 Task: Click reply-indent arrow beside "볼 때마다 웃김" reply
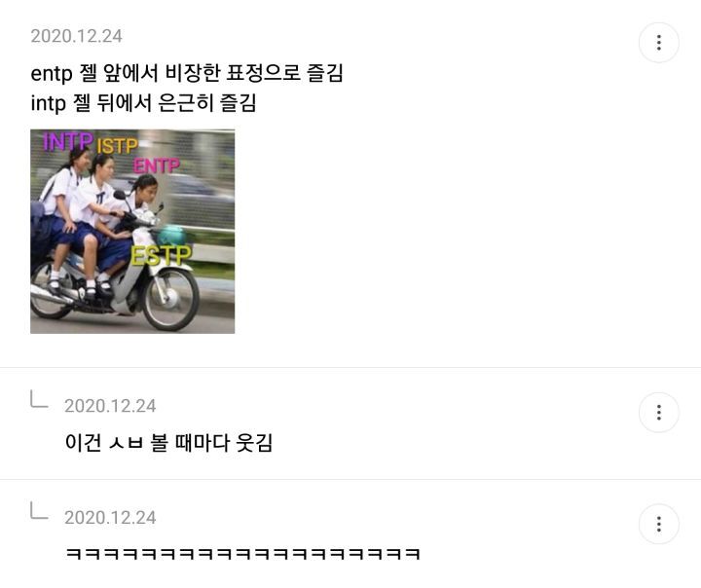coord(39,399)
